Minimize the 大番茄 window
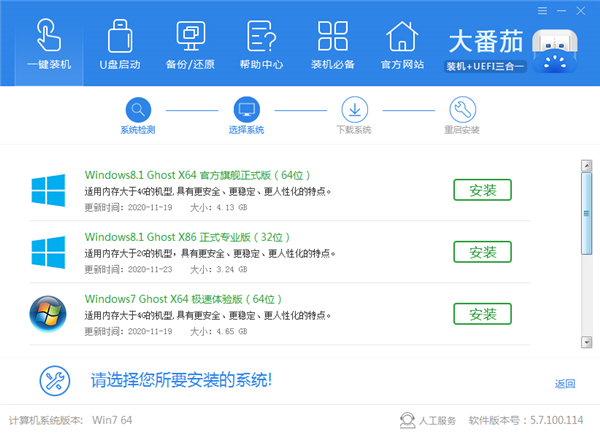 click(561, 11)
